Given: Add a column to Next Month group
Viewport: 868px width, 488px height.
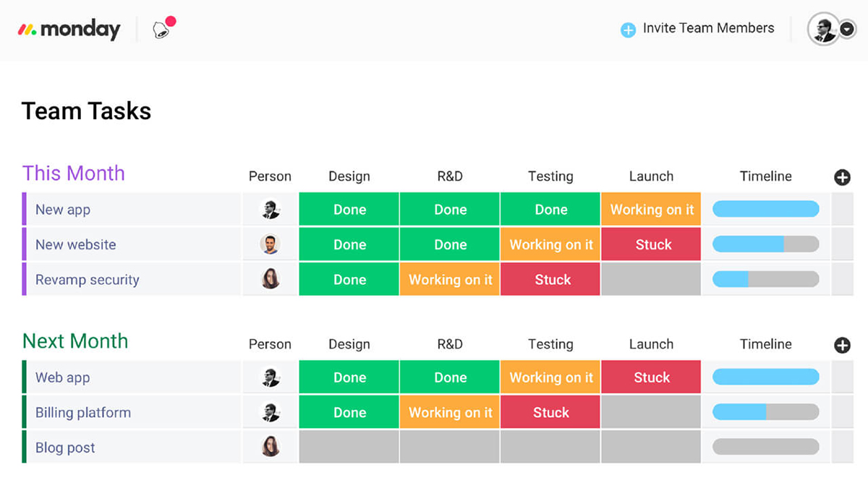Looking at the screenshot, I should [842, 345].
